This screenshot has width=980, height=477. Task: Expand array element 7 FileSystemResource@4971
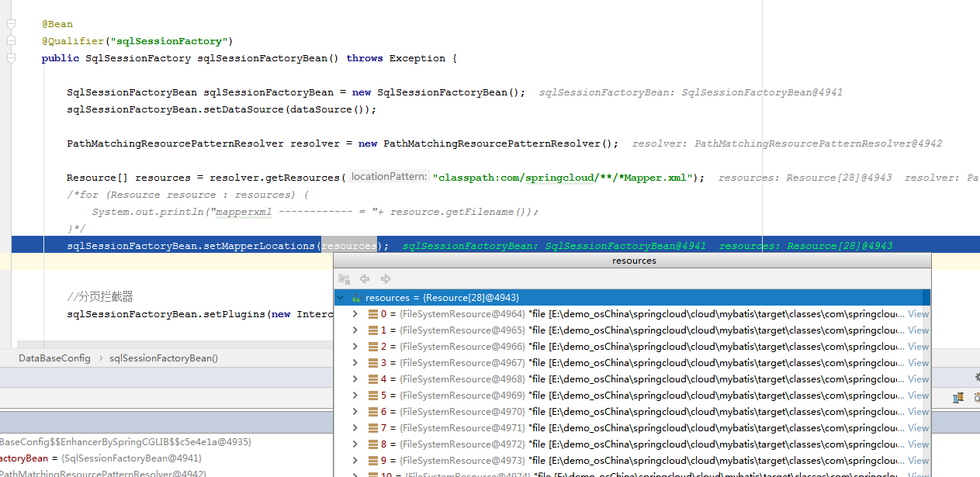[355, 428]
